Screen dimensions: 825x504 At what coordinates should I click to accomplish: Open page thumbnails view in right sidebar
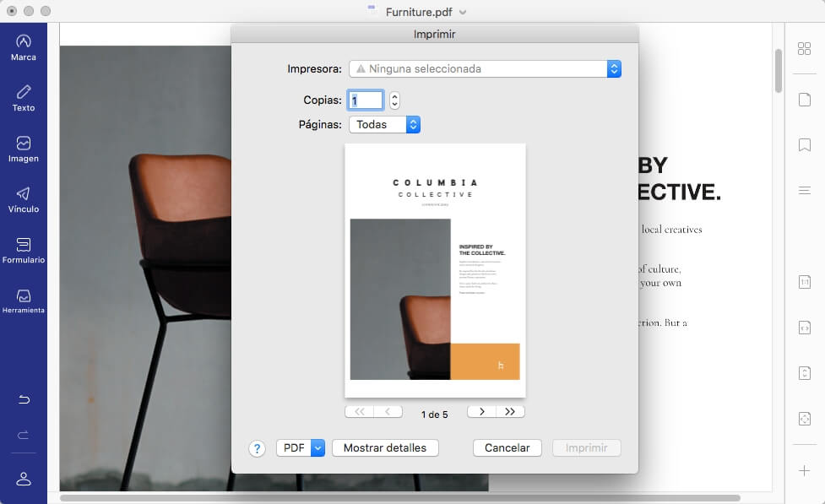(803, 48)
